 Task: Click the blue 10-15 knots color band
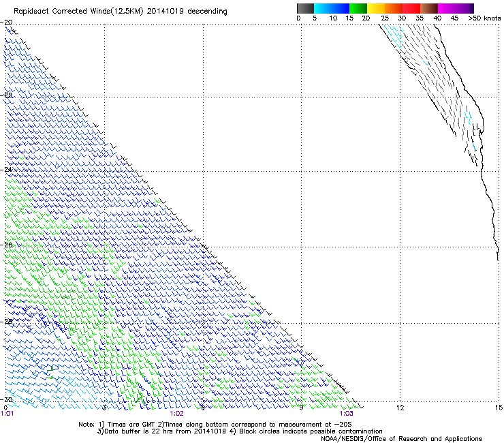341,8
